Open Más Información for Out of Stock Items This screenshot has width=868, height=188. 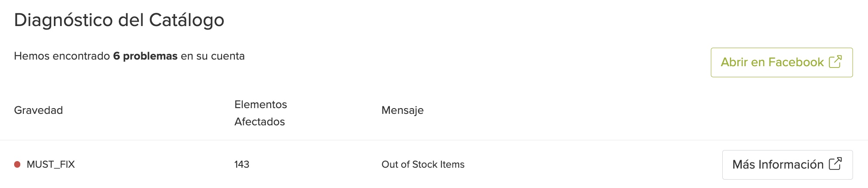tap(787, 165)
